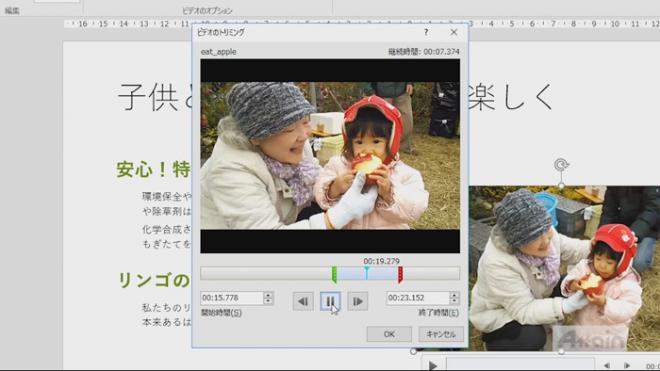Image resolution: width=660 pixels, height=371 pixels.
Task: Step to the next frame
Action: pos(358,301)
